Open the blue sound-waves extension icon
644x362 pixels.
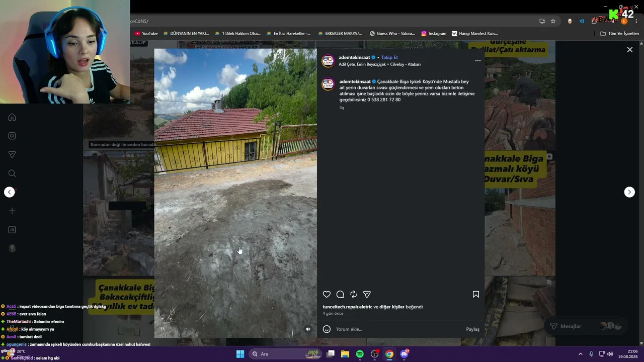point(582,21)
